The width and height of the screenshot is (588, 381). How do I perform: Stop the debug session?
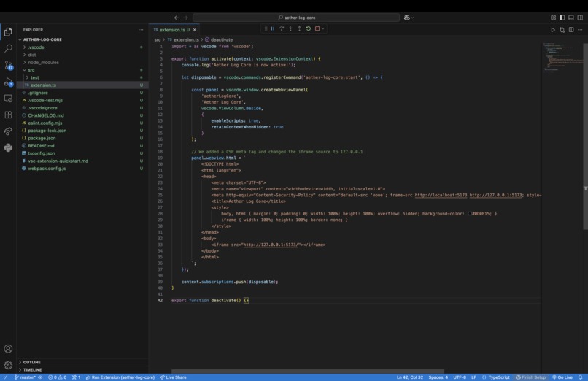pyautogui.click(x=317, y=28)
